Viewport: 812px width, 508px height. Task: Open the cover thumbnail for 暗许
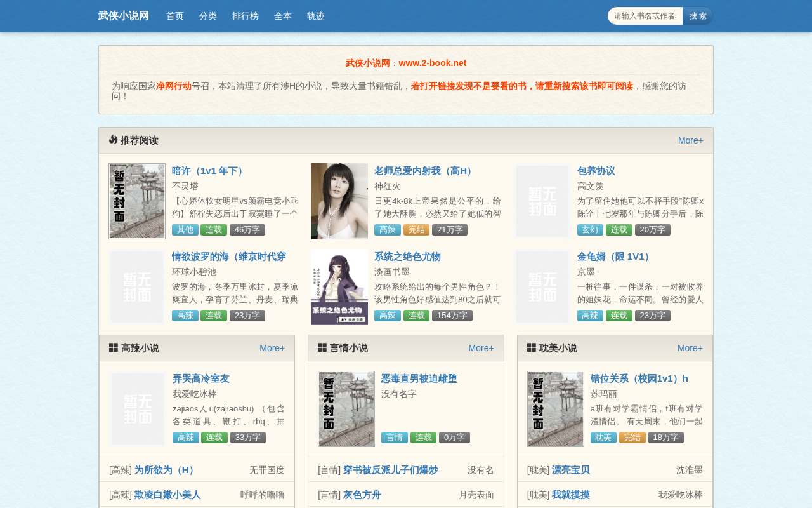tap(137, 201)
